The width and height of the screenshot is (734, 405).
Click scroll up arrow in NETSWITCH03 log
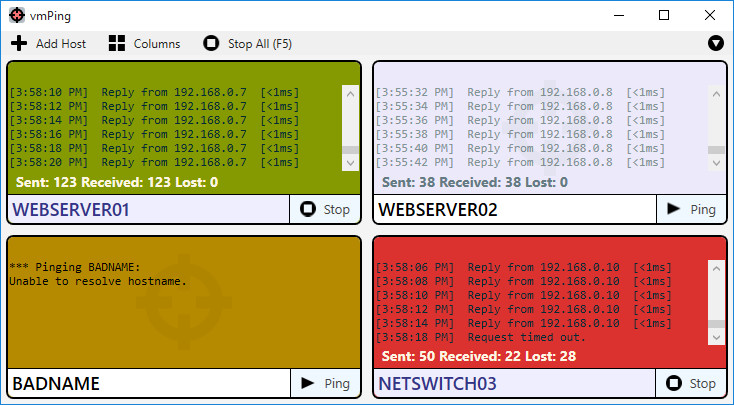point(716,268)
